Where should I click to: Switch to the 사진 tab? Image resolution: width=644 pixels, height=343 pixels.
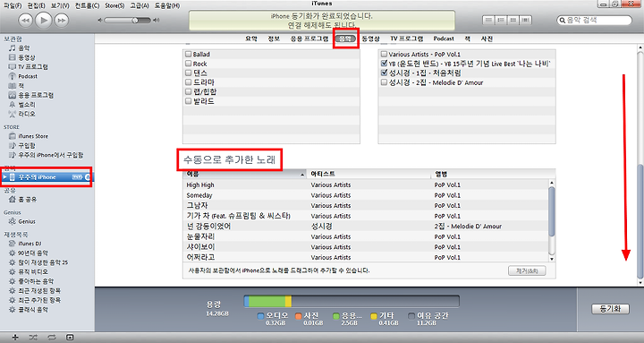pos(487,39)
